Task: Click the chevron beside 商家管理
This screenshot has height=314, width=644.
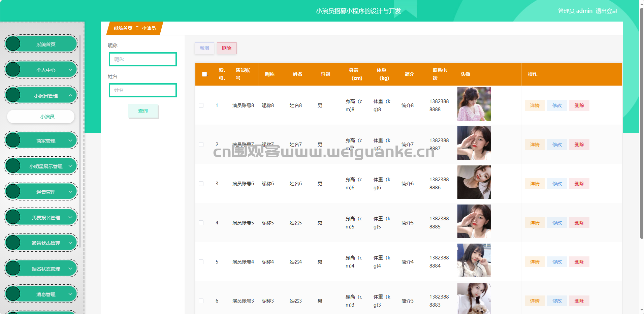Action: pos(70,140)
